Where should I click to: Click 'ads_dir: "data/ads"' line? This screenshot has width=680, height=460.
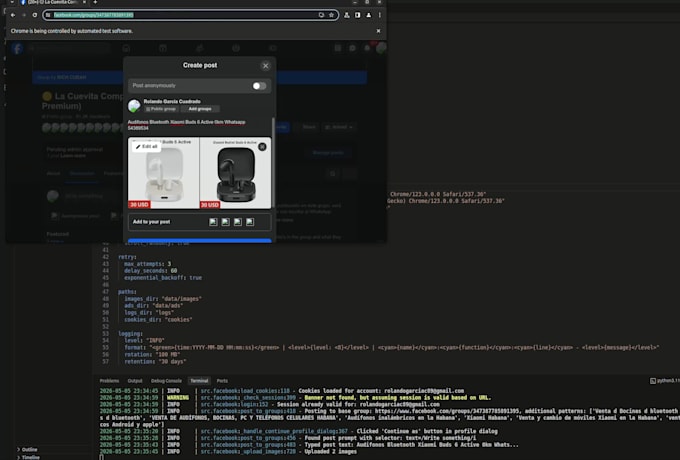pos(154,306)
